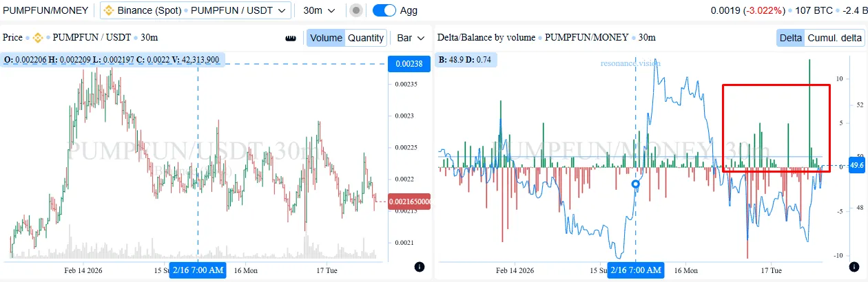Click the circle marker on the balance line

click(x=636, y=184)
